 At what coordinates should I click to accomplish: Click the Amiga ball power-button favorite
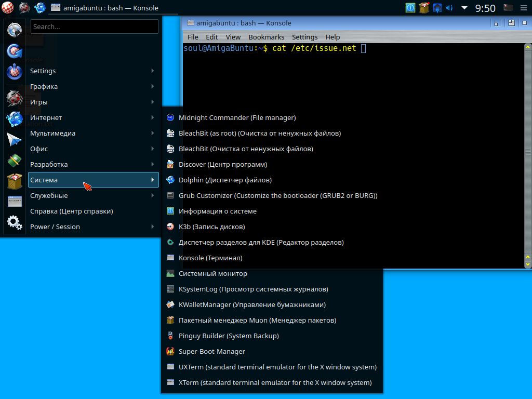point(14,72)
